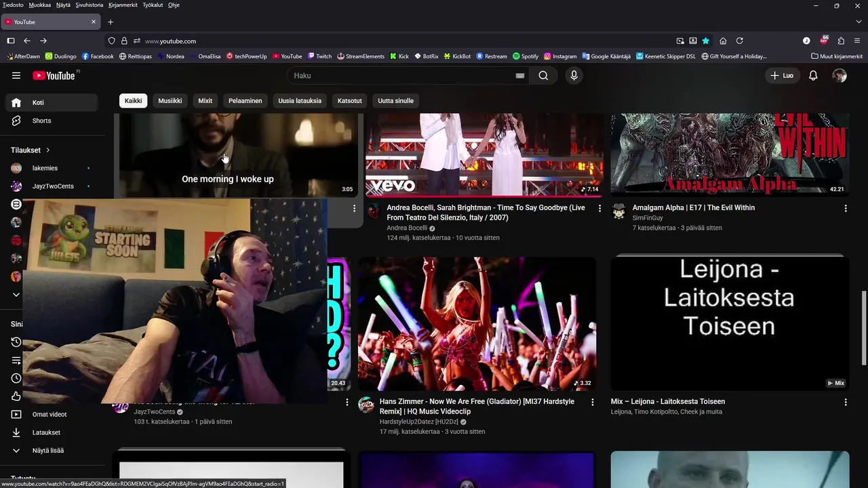Go forward with browser forward arrow
The width and height of the screenshot is (868, 488).
pos(43,41)
